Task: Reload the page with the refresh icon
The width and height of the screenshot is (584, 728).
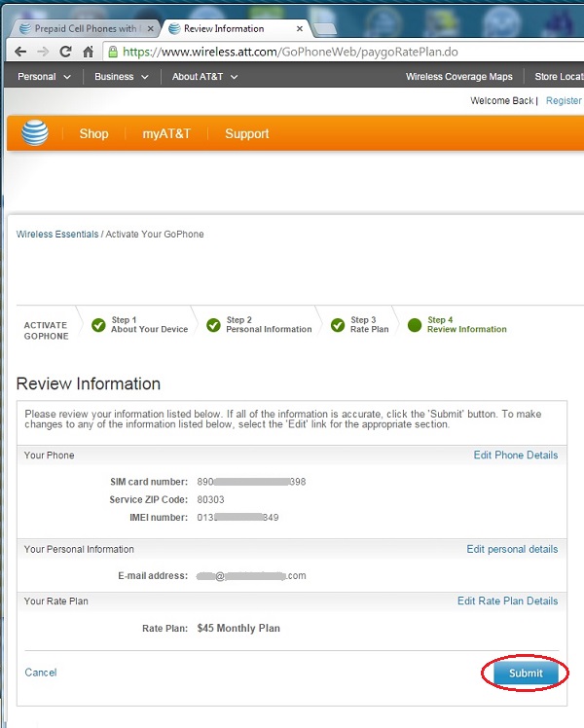Action: pyautogui.click(x=65, y=52)
